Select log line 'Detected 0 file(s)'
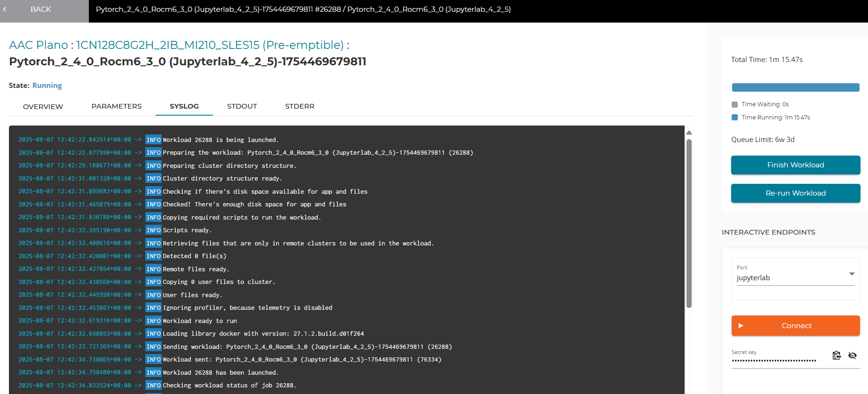This screenshot has height=394, width=868. coord(195,256)
